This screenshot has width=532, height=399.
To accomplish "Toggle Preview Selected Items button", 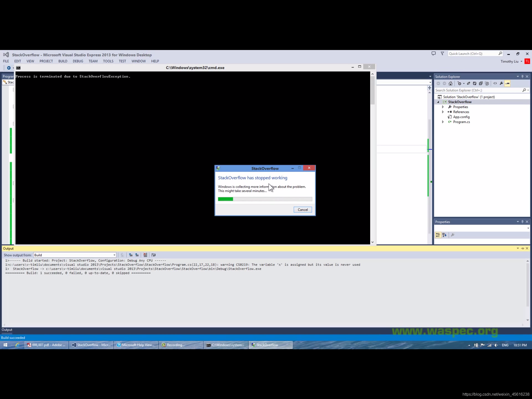I will 507,83.
